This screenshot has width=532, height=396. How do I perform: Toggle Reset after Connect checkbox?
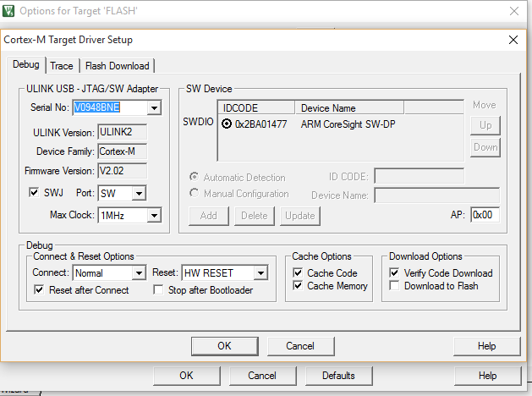point(39,290)
